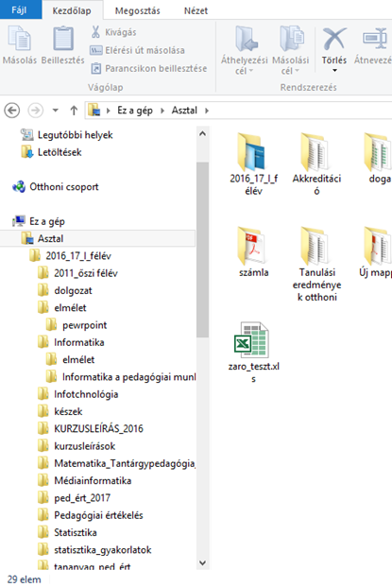Select the számla PDF folder
The image size is (392, 587).
pyautogui.click(x=253, y=252)
